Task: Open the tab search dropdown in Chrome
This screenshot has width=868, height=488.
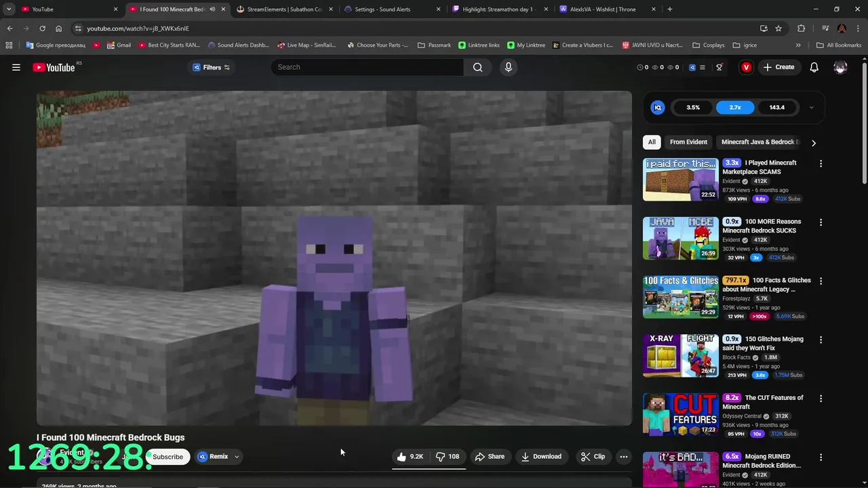Action: [9, 9]
